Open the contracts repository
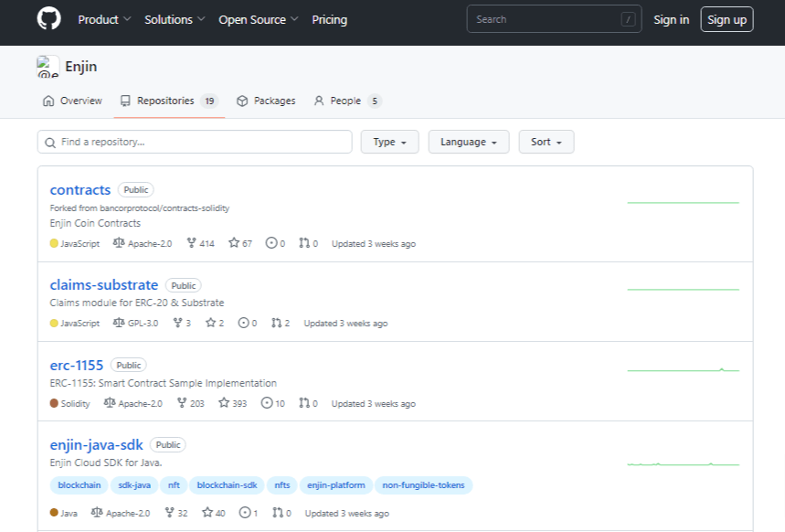The height and width of the screenshot is (532, 785). (x=80, y=190)
